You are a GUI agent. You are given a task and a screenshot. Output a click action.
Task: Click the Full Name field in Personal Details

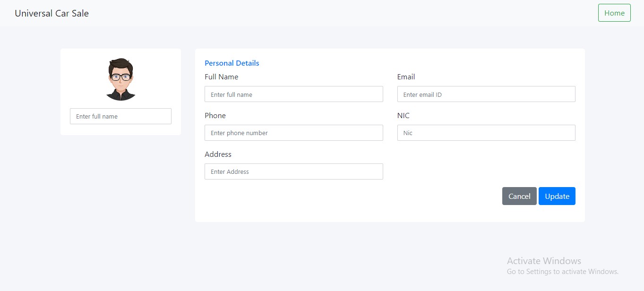tap(293, 94)
